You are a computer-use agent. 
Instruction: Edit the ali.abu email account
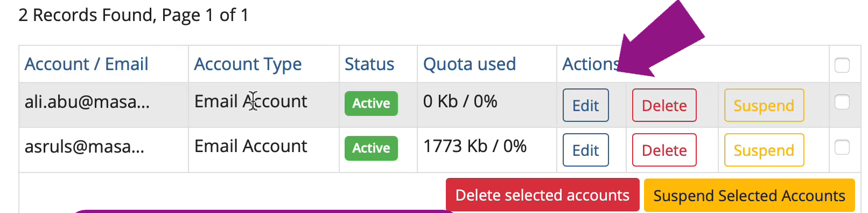(585, 105)
